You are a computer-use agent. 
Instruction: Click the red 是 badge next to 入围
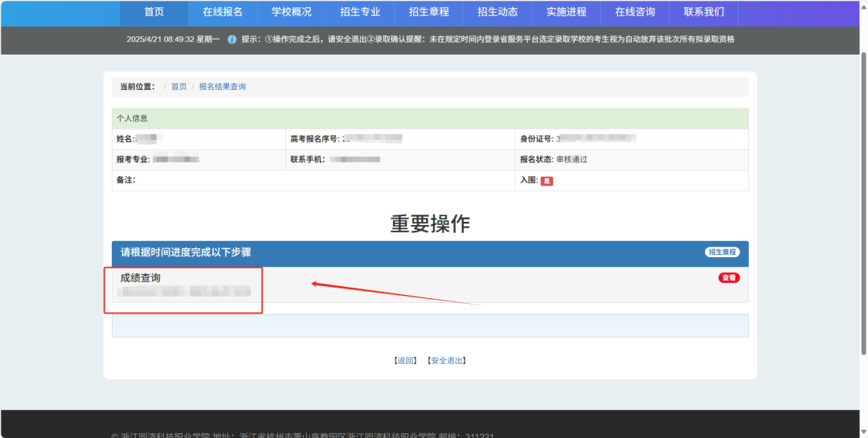click(547, 181)
